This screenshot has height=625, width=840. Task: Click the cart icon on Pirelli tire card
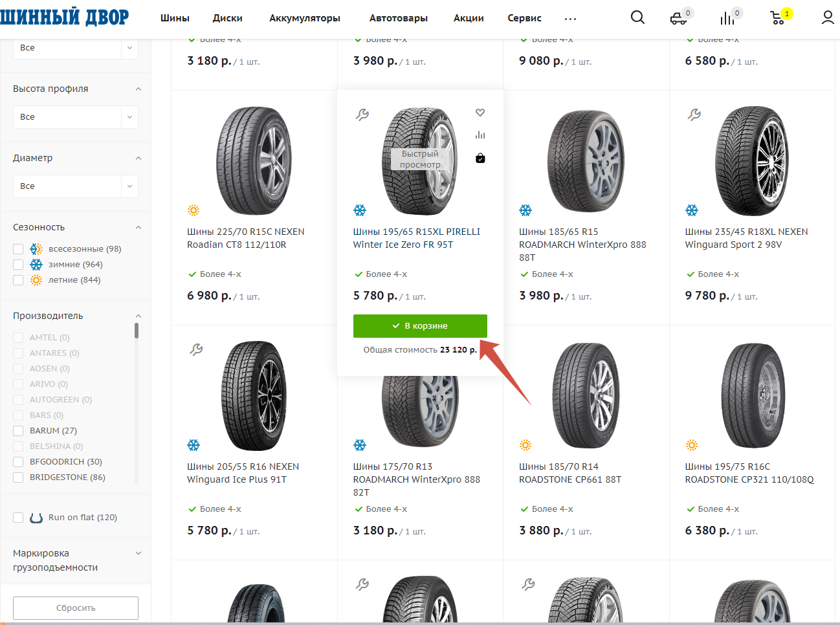480,158
